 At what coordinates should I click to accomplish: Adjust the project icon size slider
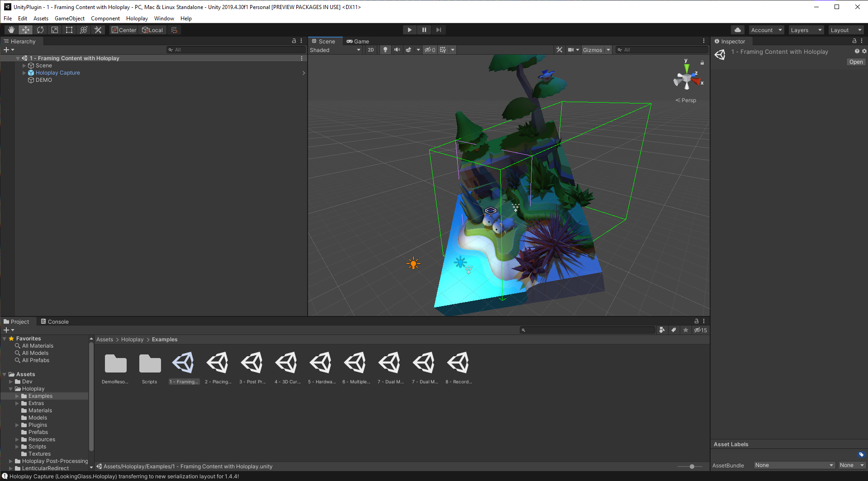point(692,466)
